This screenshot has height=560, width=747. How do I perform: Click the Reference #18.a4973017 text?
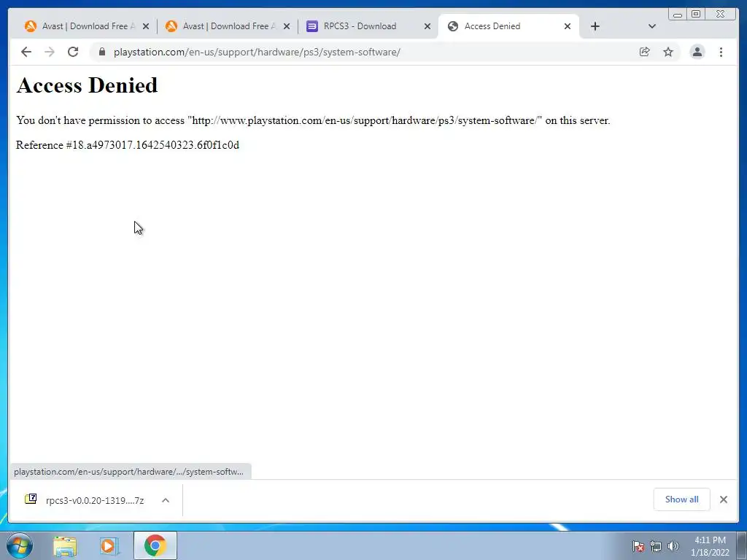pos(127,145)
